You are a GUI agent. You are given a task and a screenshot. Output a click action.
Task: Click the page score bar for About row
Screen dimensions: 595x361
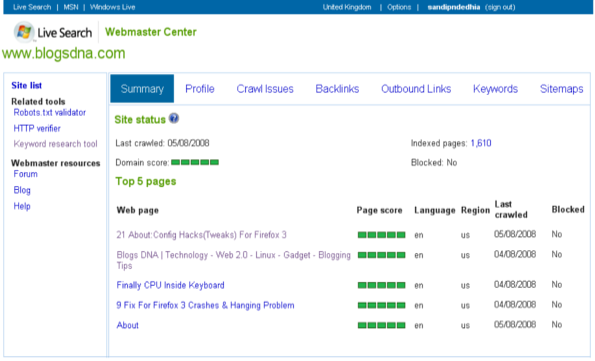(381, 325)
